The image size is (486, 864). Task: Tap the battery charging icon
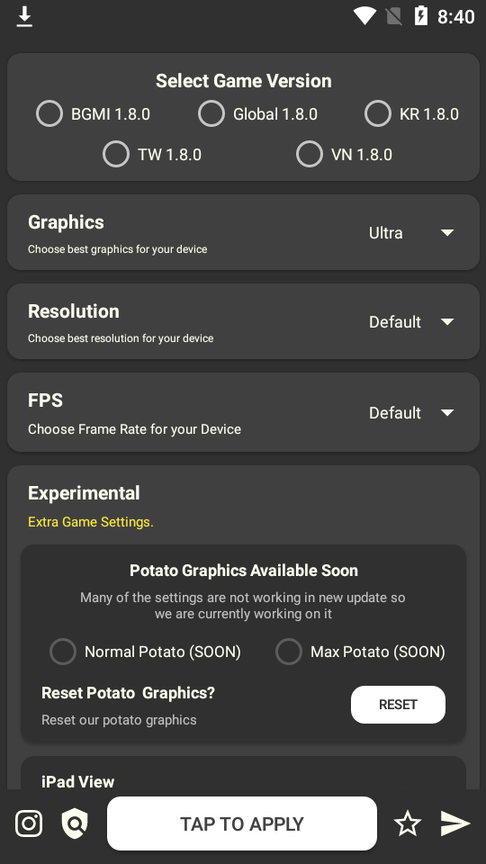tap(421, 16)
